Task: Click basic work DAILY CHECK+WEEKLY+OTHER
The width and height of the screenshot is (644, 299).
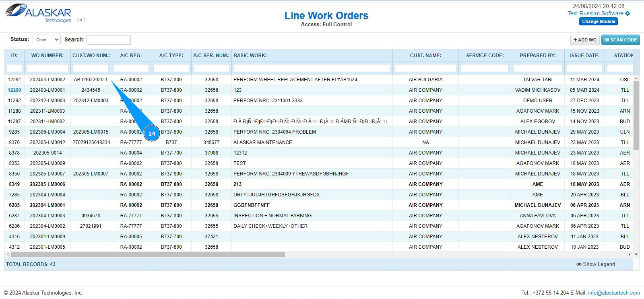Action: pyautogui.click(x=270, y=226)
